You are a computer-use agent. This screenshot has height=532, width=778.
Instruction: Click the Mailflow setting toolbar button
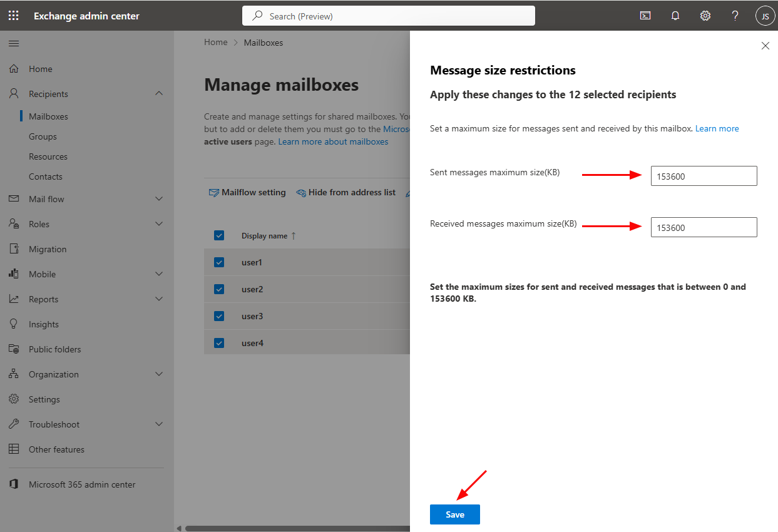(x=247, y=193)
